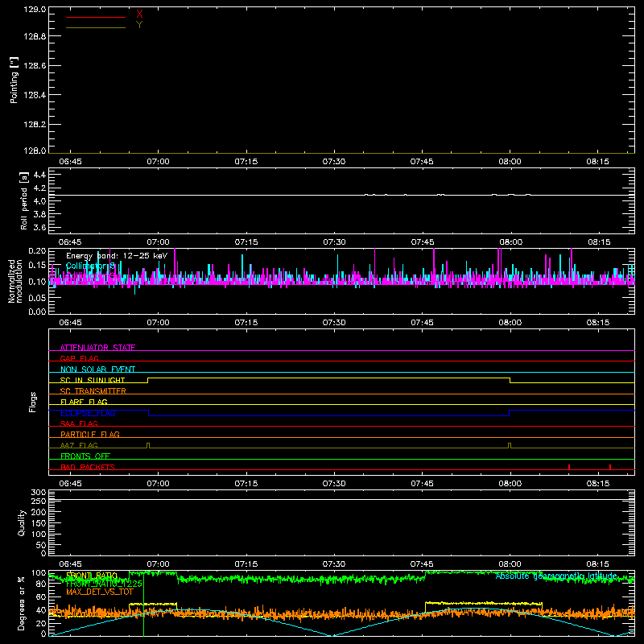This screenshot has height=644, width=644.
Task: Click the red X legend label
Action: (x=139, y=14)
